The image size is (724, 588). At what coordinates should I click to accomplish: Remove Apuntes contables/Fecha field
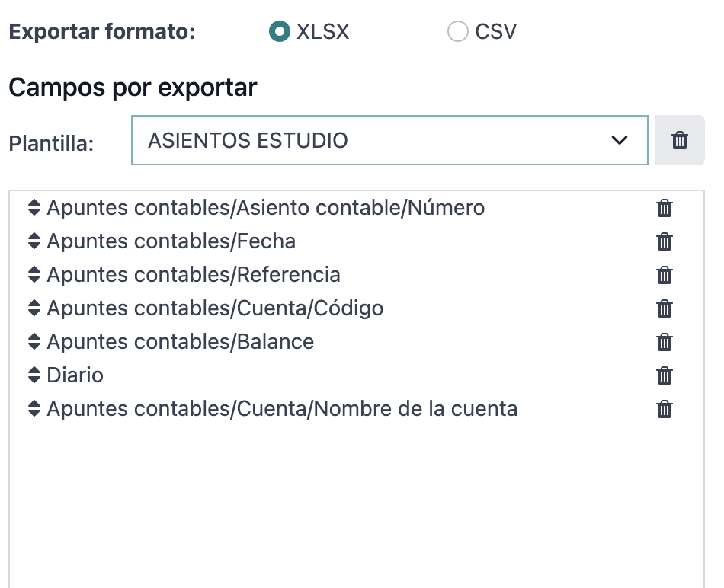(x=664, y=241)
